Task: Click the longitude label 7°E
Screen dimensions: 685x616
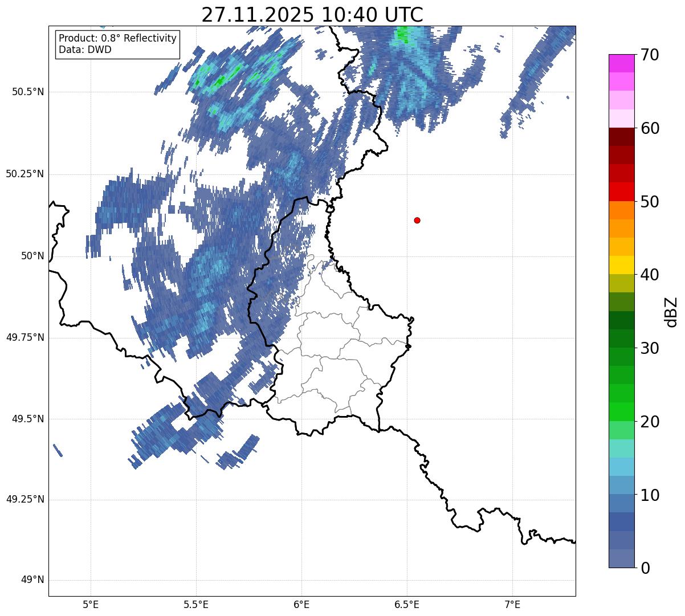Action: (x=512, y=604)
